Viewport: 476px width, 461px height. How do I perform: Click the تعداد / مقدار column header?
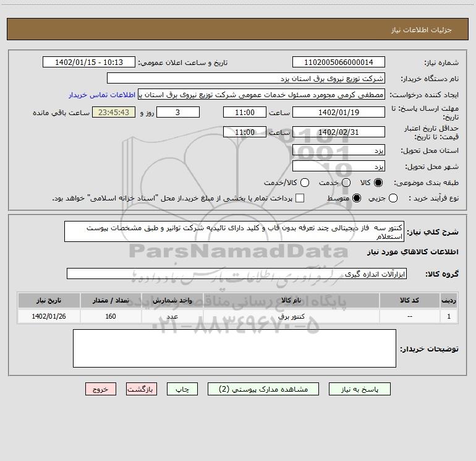[111, 300]
